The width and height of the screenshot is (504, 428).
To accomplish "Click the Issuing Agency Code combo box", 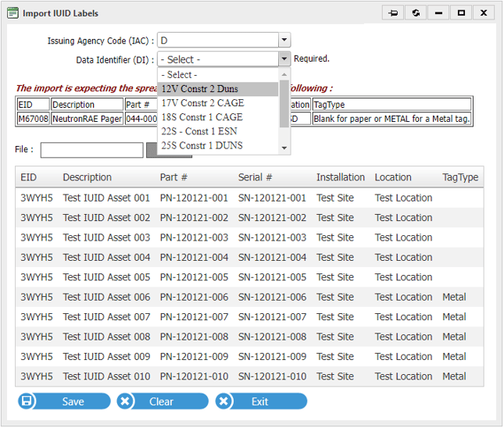I will click(223, 40).
